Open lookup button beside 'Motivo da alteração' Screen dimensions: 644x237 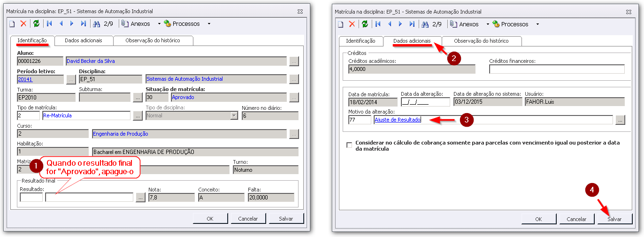[x=620, y=120]
